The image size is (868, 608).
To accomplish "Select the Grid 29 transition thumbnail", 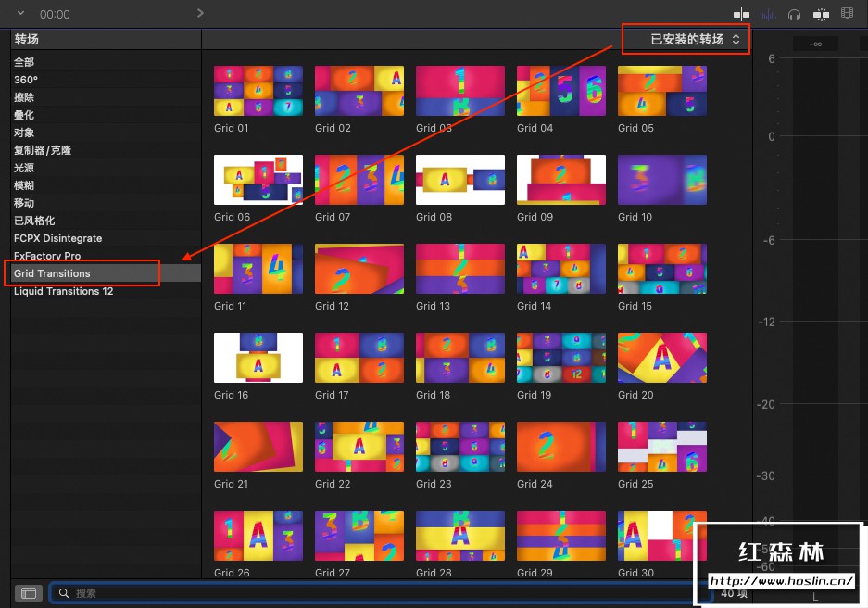I will click(561, 536).
